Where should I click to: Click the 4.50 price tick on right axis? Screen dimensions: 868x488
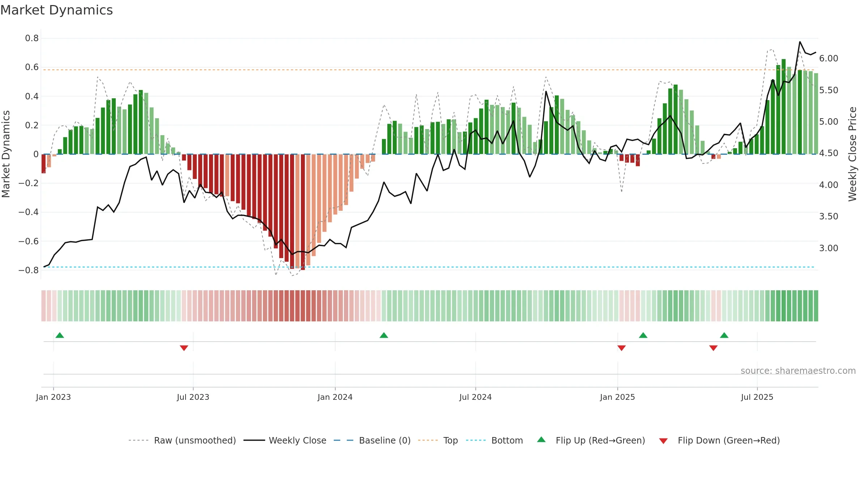(x=829, y=153)
